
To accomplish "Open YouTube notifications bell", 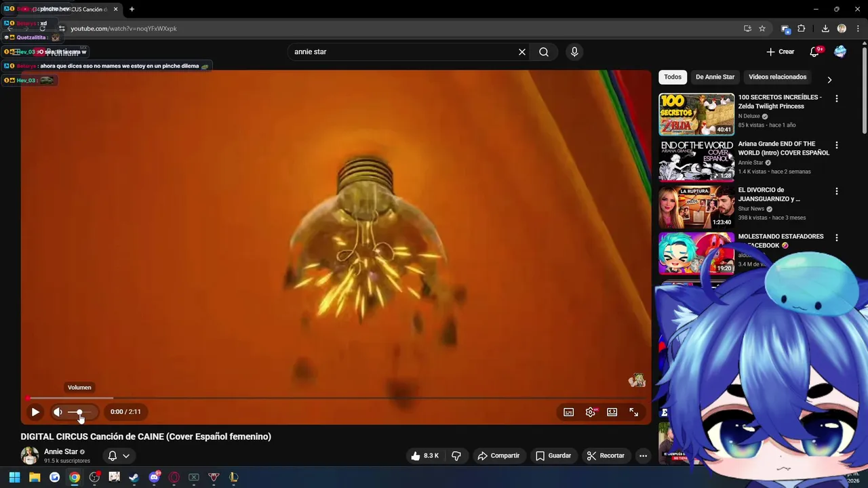I will point(814,52).
